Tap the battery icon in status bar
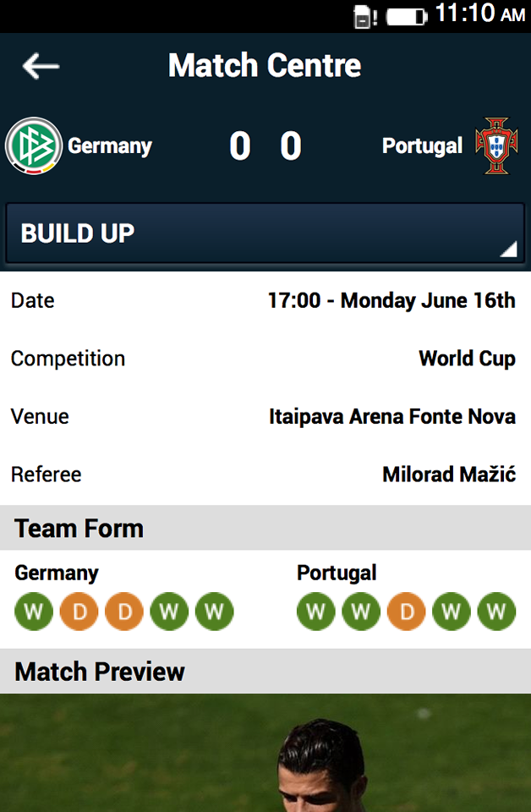Viewport: 531px width, 812px height. (x=406, y=16)
